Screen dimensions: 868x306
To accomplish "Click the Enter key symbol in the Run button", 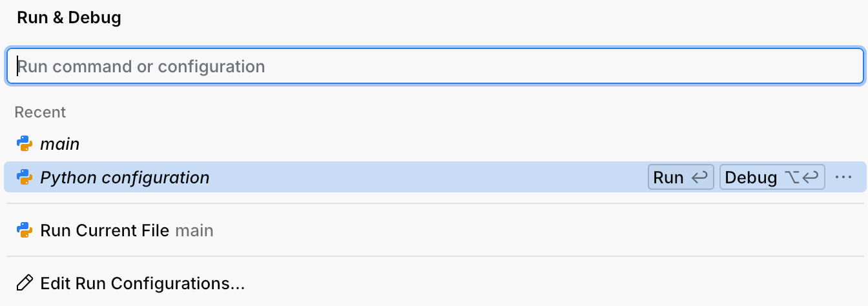I will click(699, 178).
